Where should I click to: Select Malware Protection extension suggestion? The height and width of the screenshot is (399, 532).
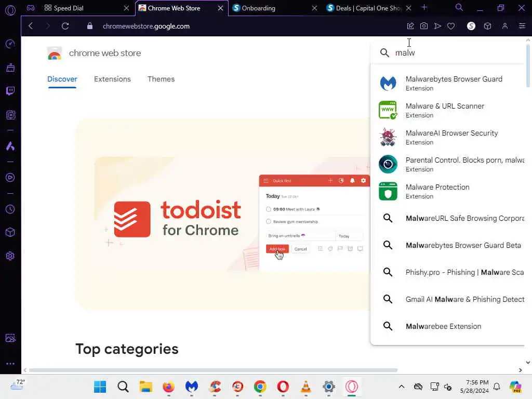(448, 191)
